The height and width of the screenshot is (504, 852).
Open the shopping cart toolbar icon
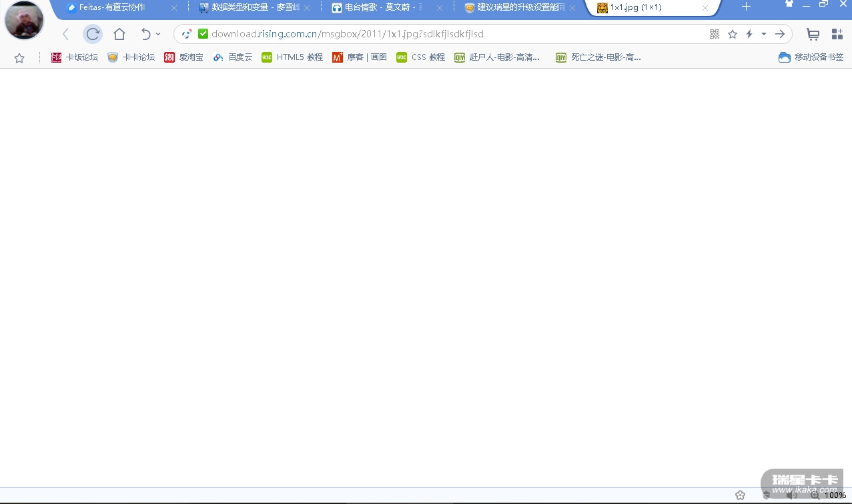click(813, 34)
